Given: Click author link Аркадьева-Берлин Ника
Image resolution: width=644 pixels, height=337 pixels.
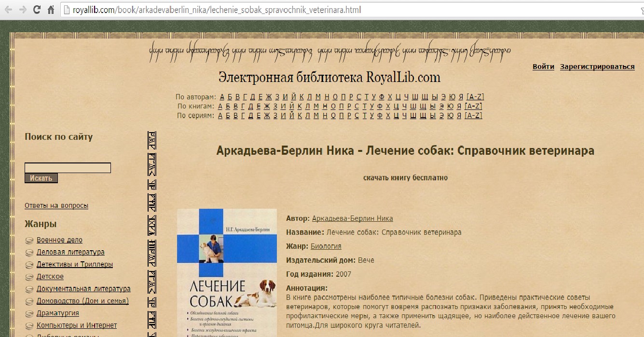Looking at the screenshot, I should click(x=352, y=218).
